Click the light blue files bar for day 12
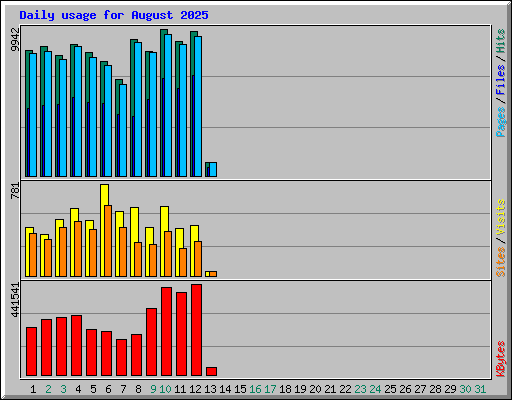 [x=198, y=107]
